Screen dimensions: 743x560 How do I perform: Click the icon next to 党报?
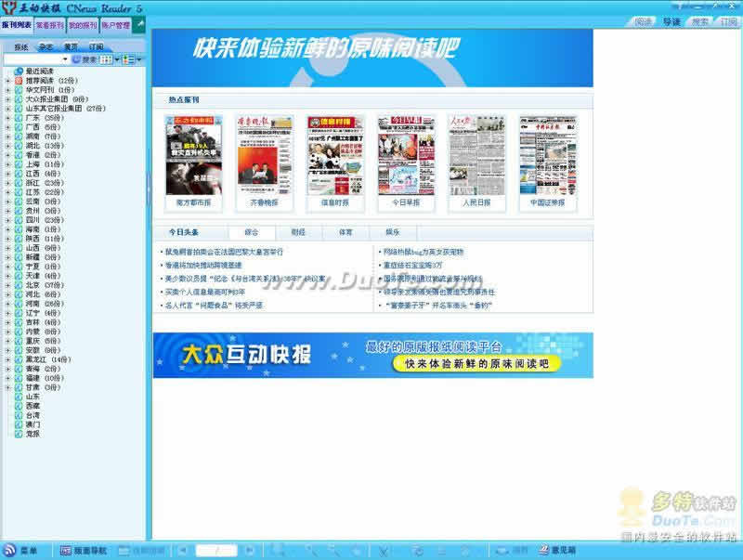pyautogui.click(x=19, y=434)
